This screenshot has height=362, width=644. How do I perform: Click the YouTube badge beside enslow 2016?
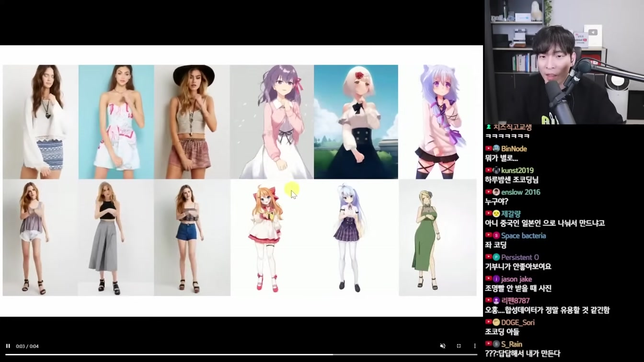[489, 192]
